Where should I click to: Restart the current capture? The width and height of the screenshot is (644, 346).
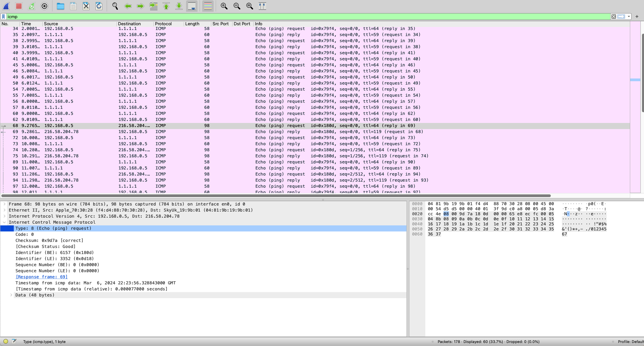pyautogui.click(x=32, y=6)
